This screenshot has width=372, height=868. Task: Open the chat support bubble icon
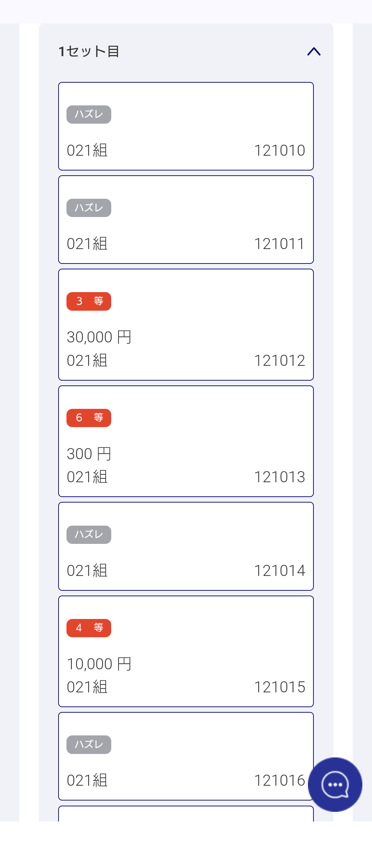point(335,784)
